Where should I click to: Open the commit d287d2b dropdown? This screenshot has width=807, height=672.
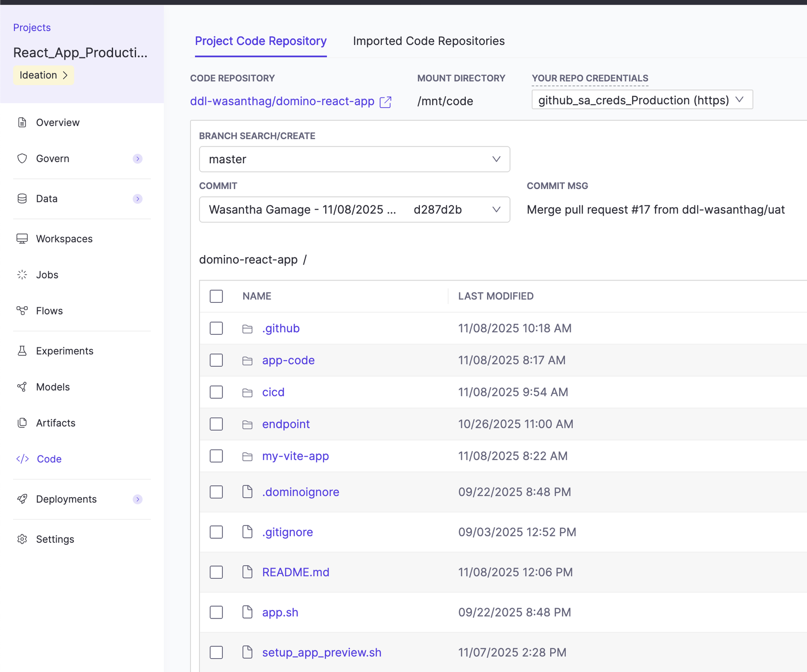pyautogui.click(x=355, y=210)
